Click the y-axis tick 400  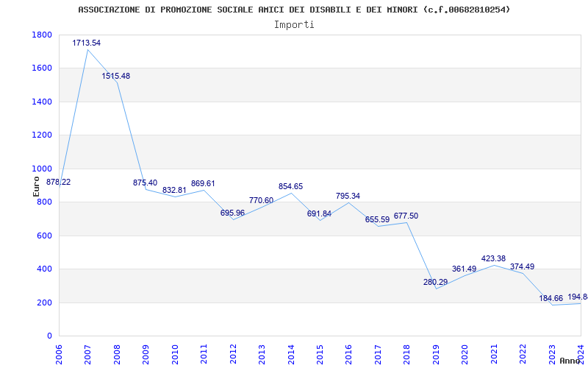click(44, 269)
